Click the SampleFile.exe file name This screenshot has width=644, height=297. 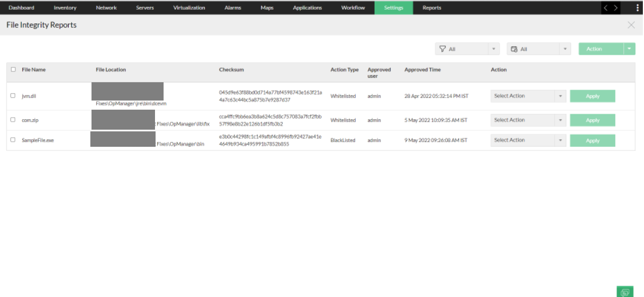(x=38, y=141)
